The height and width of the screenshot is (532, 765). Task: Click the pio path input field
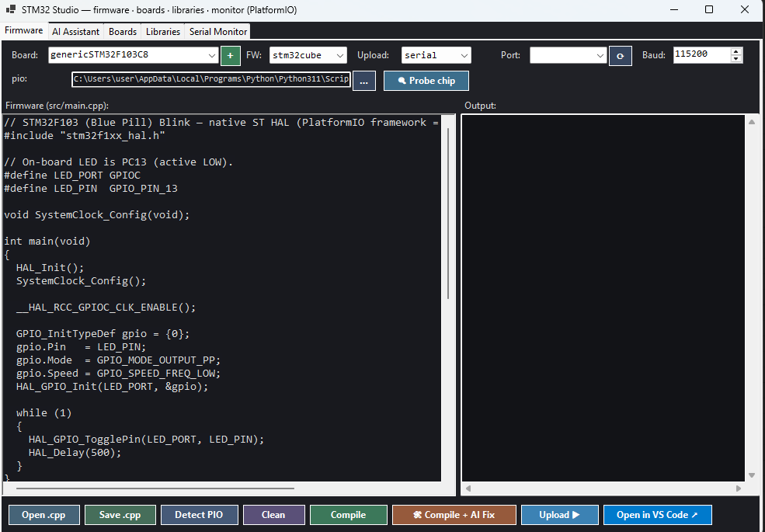click(x=211, y=79)
